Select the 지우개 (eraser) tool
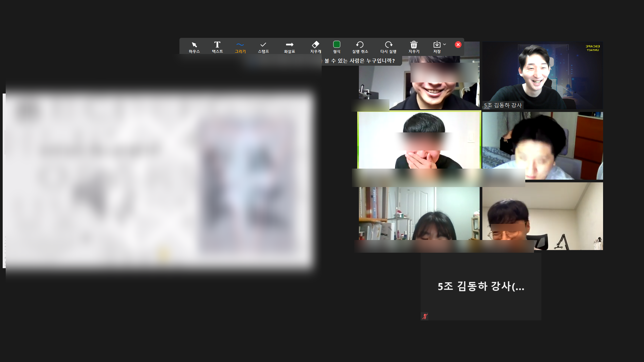644x362 pixels. 316,47
